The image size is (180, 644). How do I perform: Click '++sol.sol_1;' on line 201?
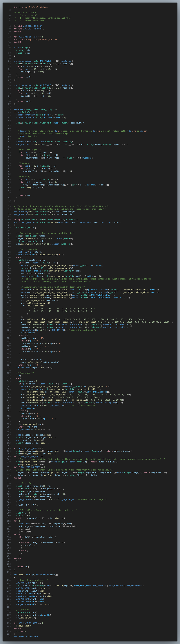pyautogui.click(x=28, y=545)
